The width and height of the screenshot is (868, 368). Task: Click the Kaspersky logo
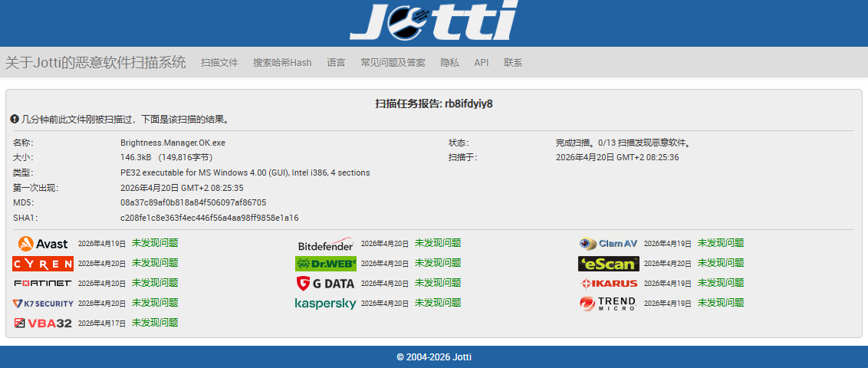click(x=325, y=304)
